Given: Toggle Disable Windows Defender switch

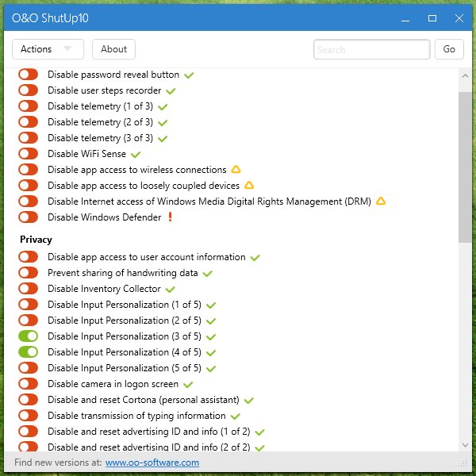Looking at the screenshot, I should 29,217.
